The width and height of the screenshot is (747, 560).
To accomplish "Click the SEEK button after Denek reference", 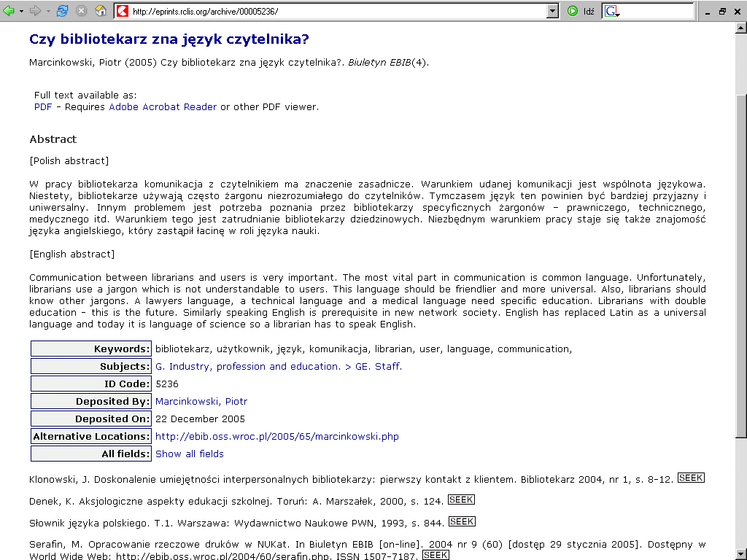I will pyautogui.click(x=461, y=500).
